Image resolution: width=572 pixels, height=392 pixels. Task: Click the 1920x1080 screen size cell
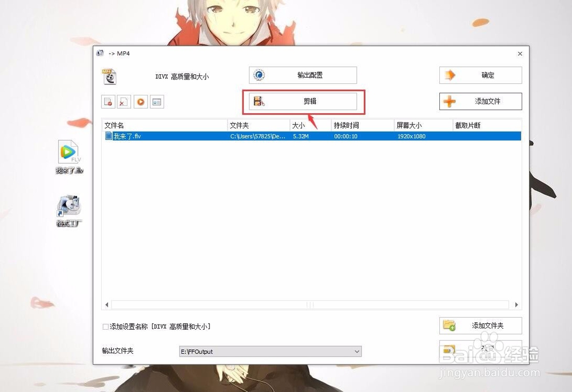pyautogui.click(x=411, y=136)
